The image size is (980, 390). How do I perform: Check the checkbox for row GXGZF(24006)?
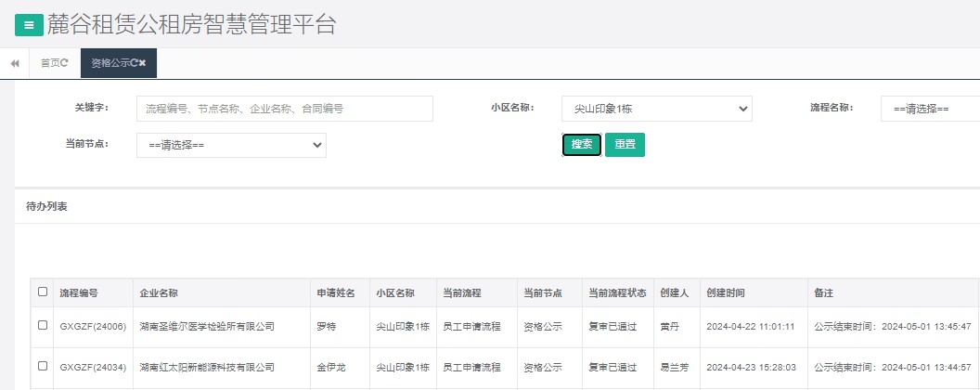tap(43, 325)
